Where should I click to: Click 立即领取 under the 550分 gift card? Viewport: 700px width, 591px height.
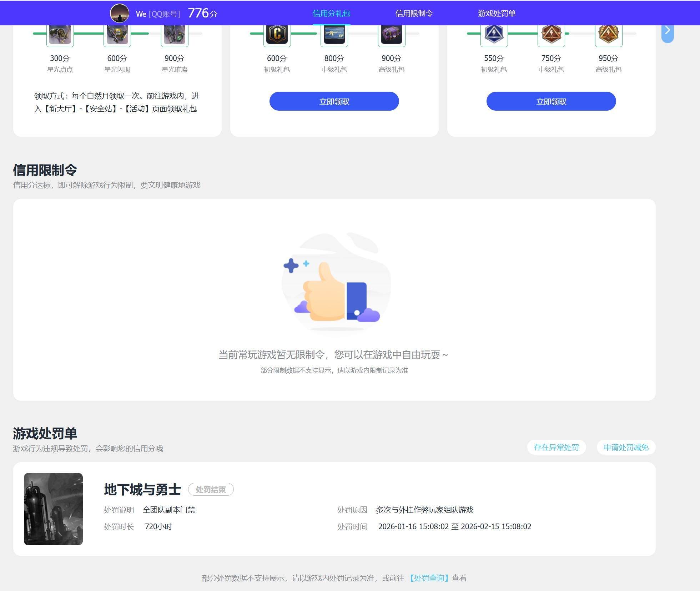click(x=551, y=101)
